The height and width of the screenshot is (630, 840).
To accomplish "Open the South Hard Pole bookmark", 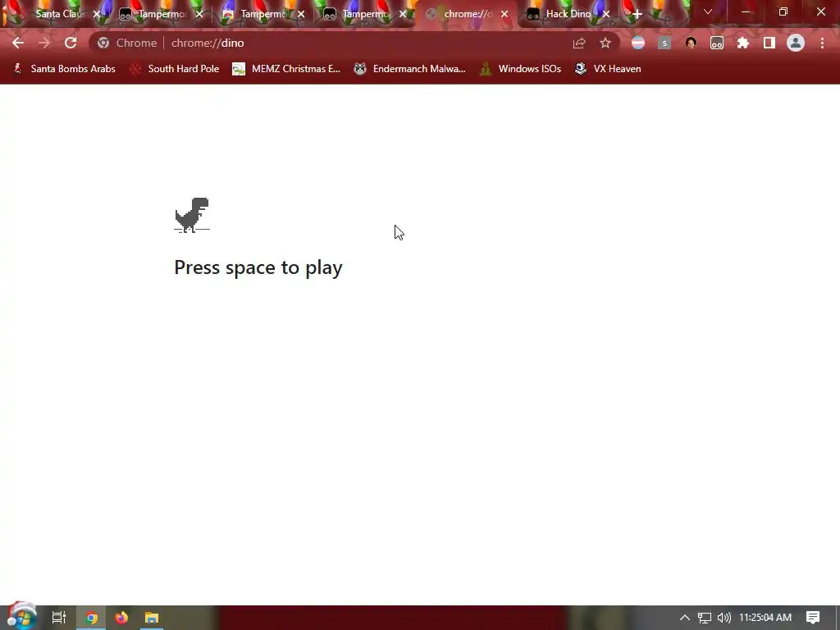I will pos(174,69).
